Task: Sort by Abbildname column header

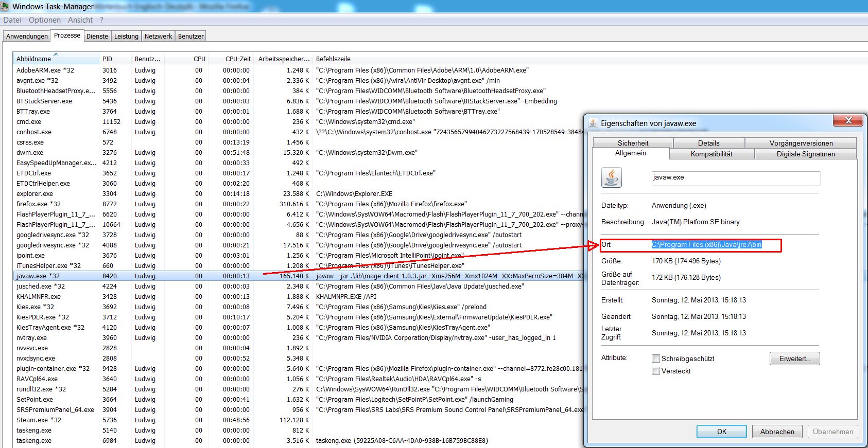Action: [56, 59]
